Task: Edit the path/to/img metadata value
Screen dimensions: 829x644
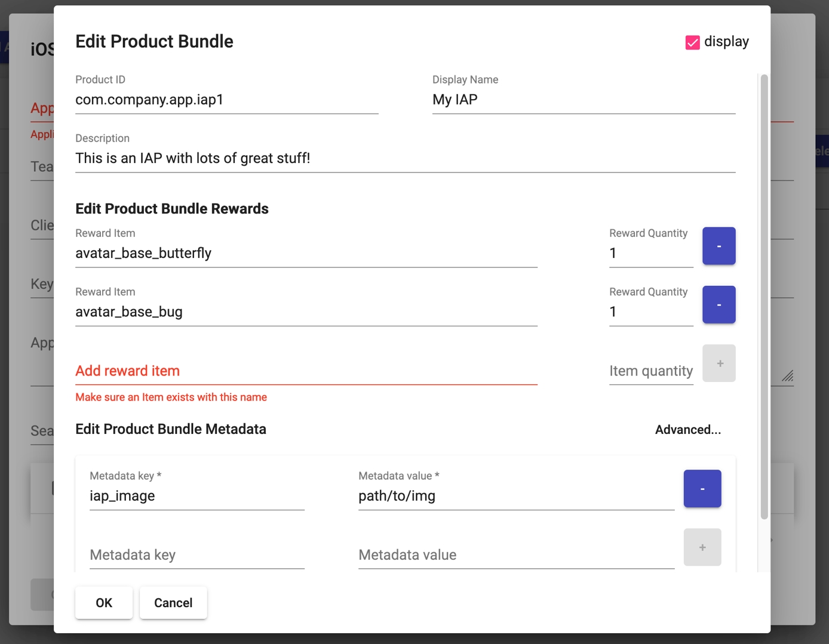Action: click(515, 496)
